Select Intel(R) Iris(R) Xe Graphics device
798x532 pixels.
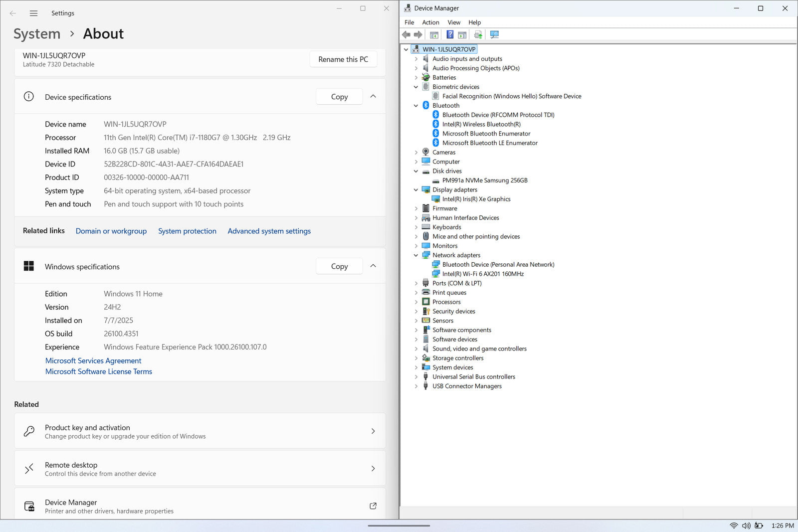tap(476, 199)
